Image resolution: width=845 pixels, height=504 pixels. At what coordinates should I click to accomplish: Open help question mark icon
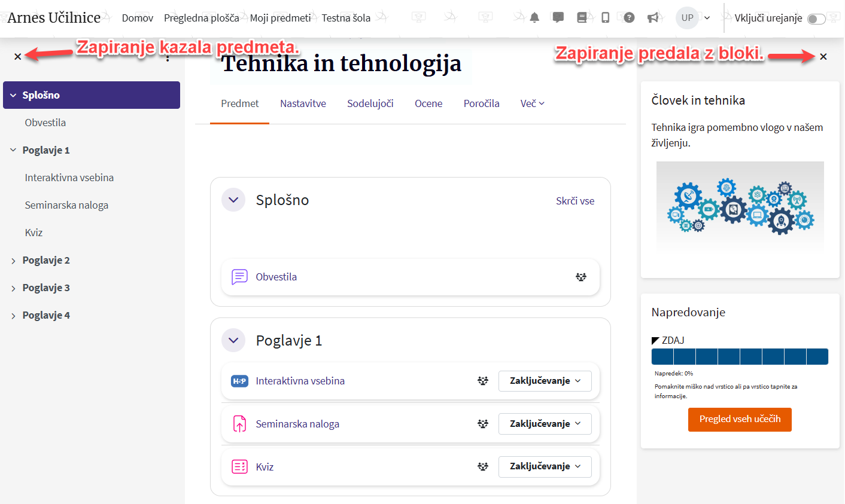coord(629,18)
